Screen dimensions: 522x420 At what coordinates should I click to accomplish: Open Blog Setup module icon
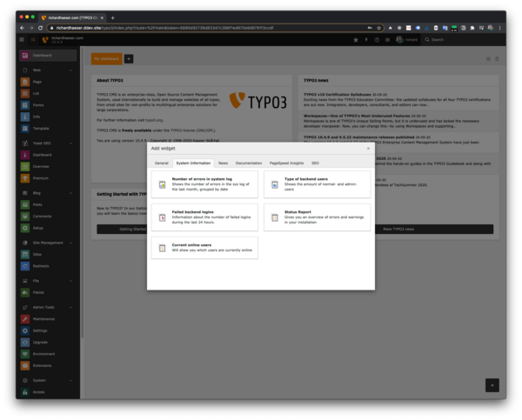click(25, 228)
